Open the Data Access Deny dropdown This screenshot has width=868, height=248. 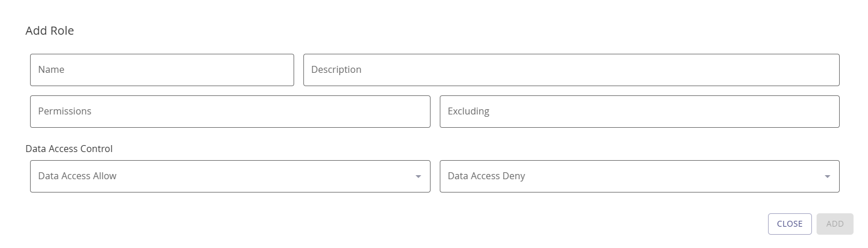pyautogui.click(x=639, y=176)
